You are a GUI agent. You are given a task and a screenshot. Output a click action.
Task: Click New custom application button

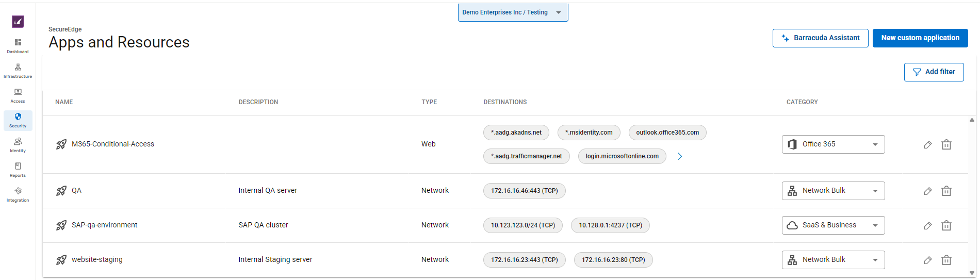click(920, 38)
